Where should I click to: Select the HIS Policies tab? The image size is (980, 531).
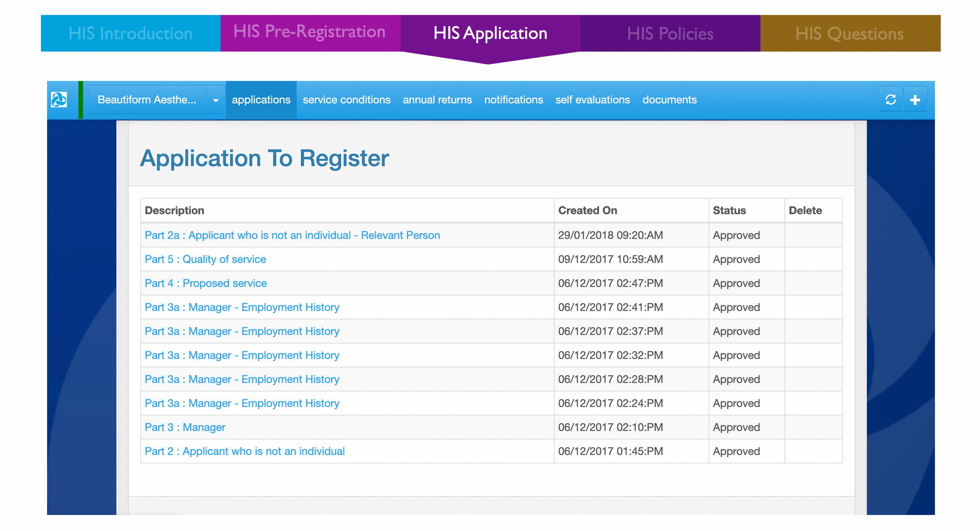pos(670,34)
